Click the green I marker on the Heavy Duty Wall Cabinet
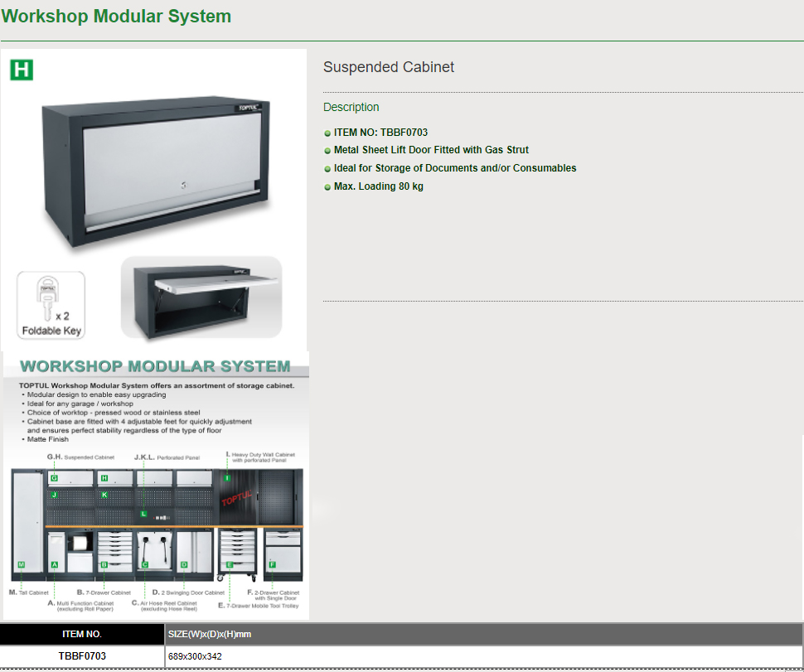The image size is (804, 672). pyautogui.click(x=227, y=477)
